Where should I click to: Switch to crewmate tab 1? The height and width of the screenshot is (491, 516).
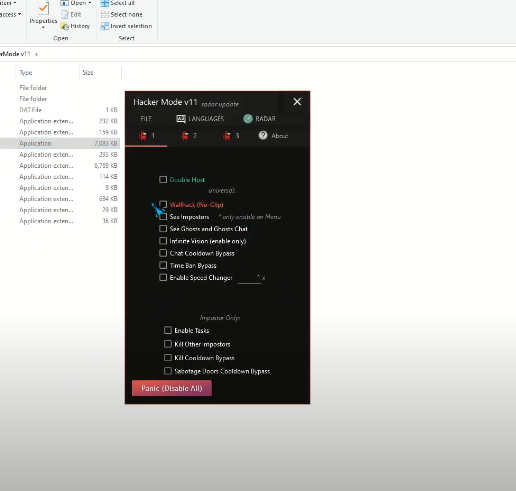point(146,136)
